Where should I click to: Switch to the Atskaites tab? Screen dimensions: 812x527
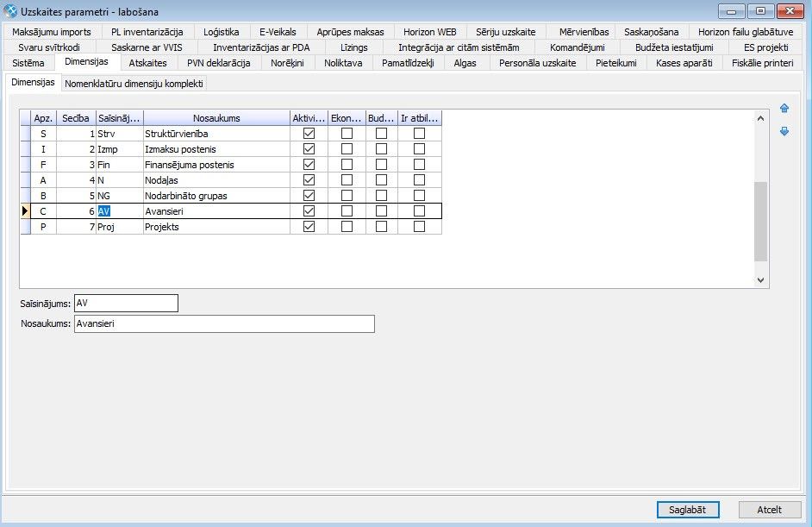tap(147, 63)
